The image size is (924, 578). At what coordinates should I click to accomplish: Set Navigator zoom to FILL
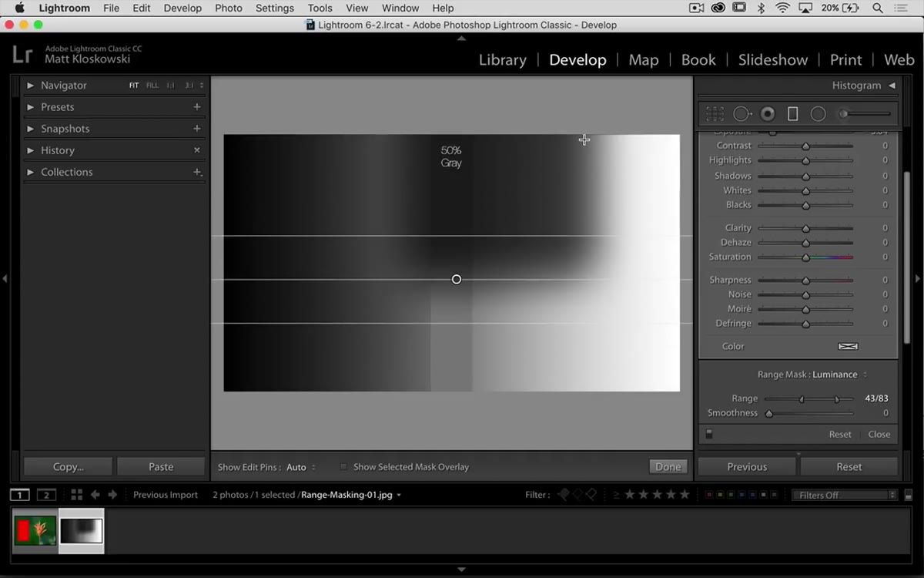click(152, 86)
